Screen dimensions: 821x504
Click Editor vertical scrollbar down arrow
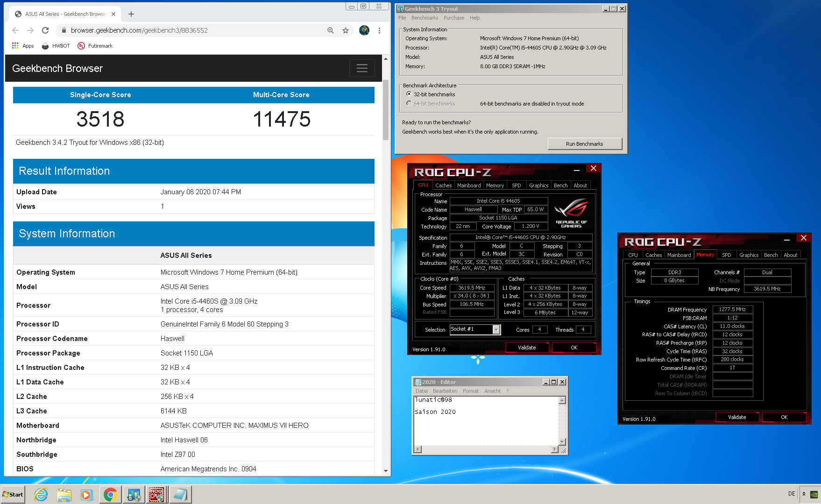tap(562, 442)
